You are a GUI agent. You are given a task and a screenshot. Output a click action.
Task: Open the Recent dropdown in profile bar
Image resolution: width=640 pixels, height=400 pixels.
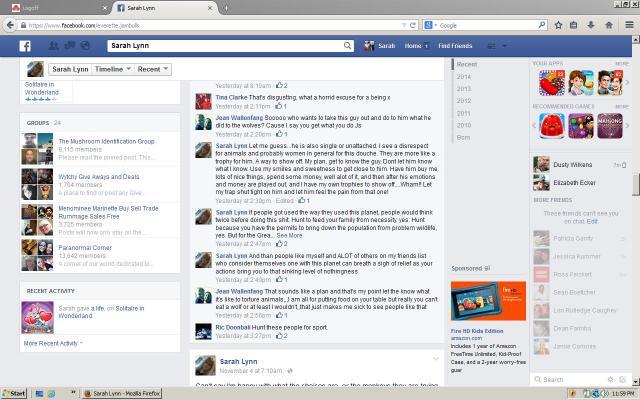(x=153, y=69)
